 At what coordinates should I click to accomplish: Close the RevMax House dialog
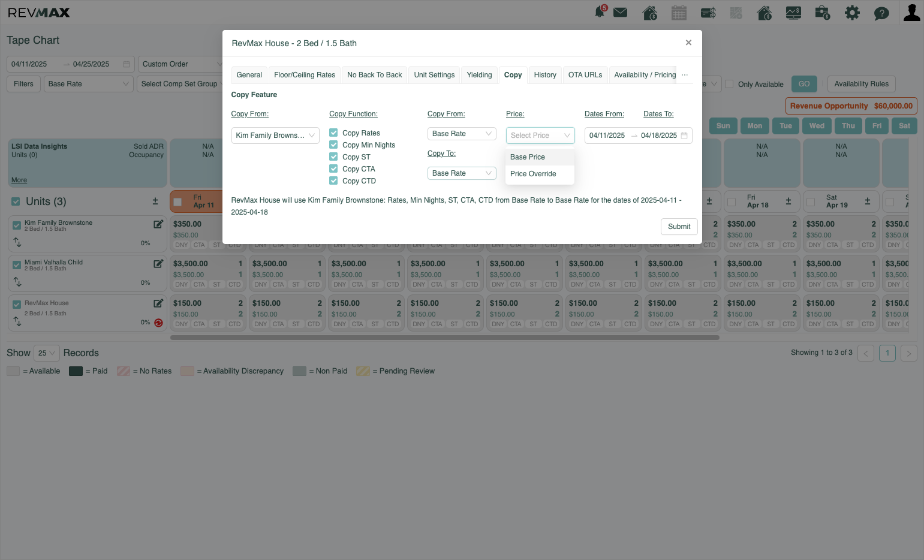[688, 43]
